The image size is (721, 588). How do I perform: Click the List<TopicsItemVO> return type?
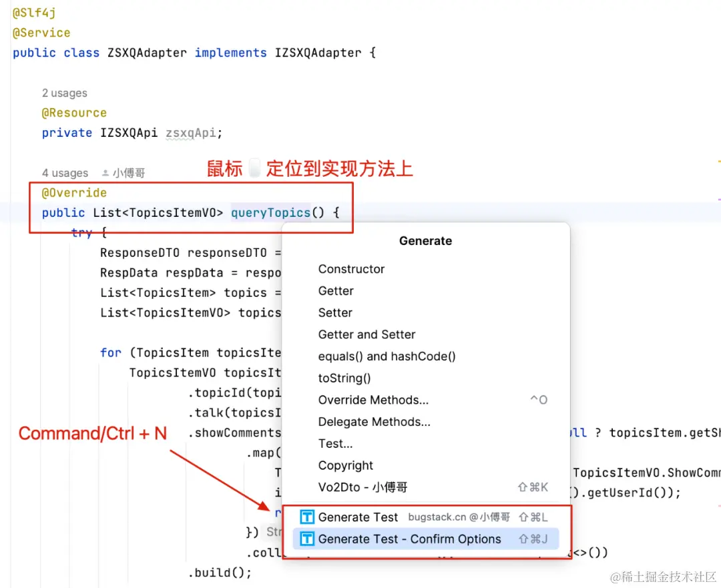[158, 213]
